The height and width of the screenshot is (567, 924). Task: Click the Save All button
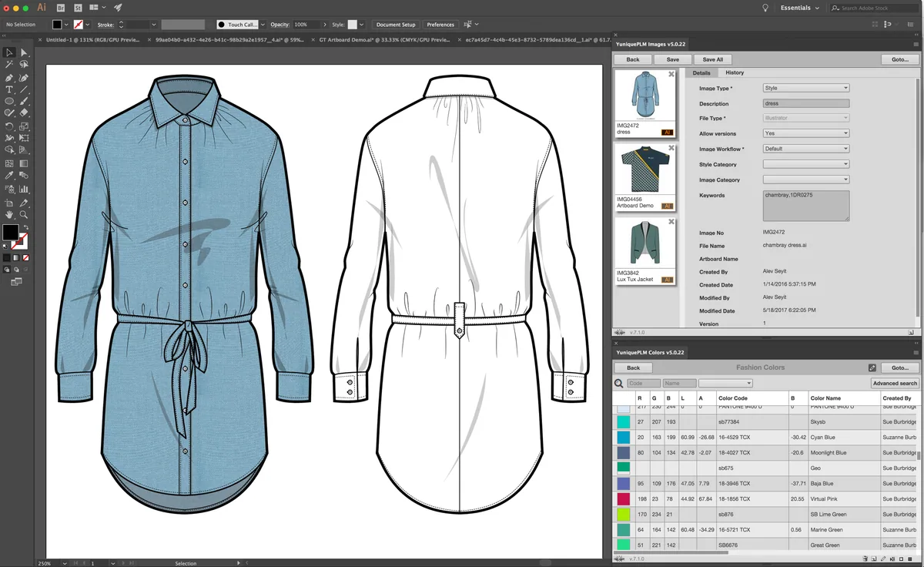click(713, 59)
